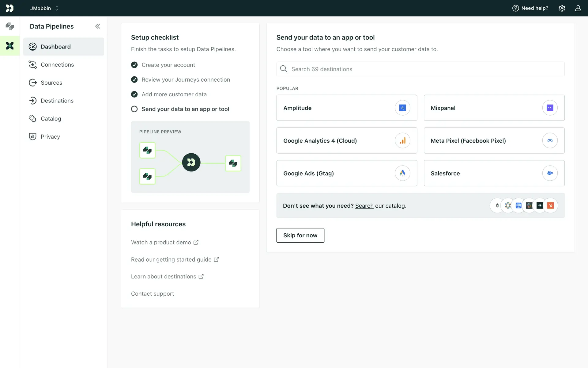Open Need help? menu
Image resolution: width=588 pixels, height=368 pixels.
(530, 8)
